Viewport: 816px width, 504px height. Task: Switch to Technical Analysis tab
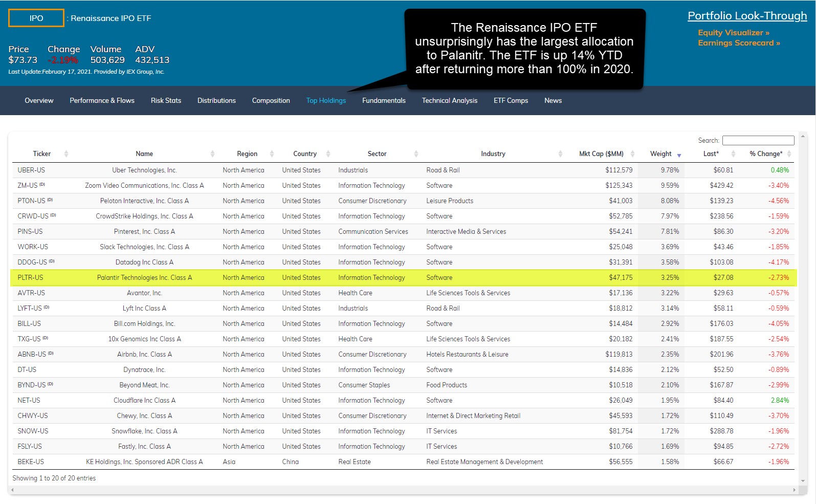[x=449, y=101]
